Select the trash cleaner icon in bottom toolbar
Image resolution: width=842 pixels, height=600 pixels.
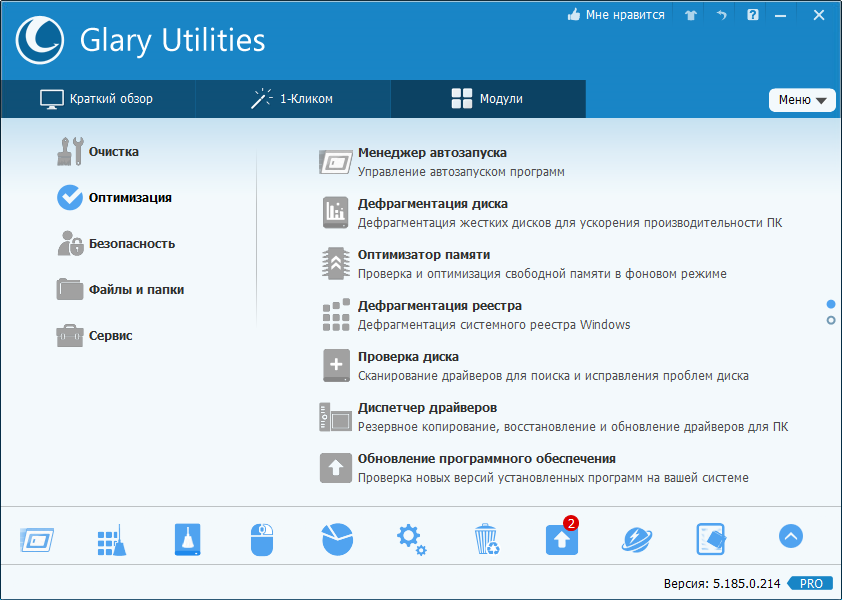(x=486, y=538)
